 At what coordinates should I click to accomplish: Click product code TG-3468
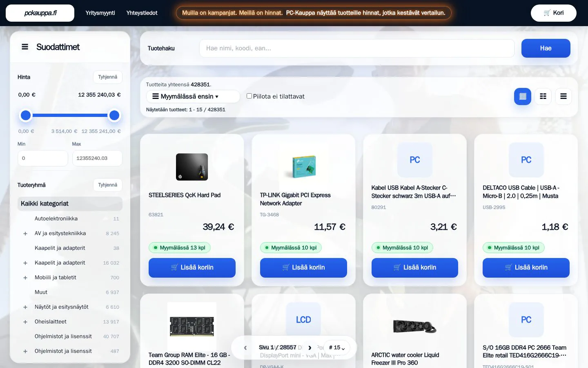269,215
